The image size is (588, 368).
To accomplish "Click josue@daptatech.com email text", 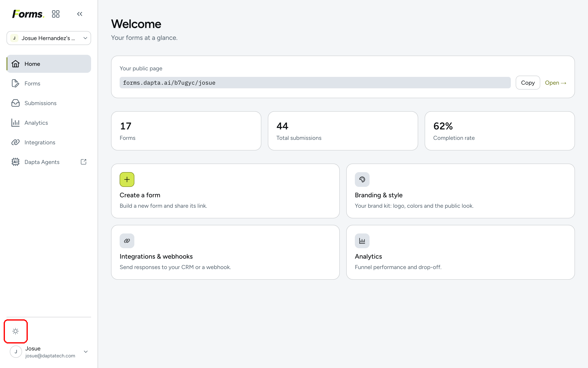I will [50, 356].
